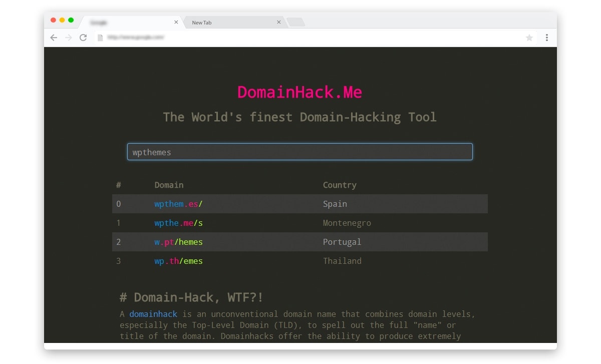This screenshot has height=364, width=601.
Task: Click row number 2 cell
Action: tap(119, 242)
